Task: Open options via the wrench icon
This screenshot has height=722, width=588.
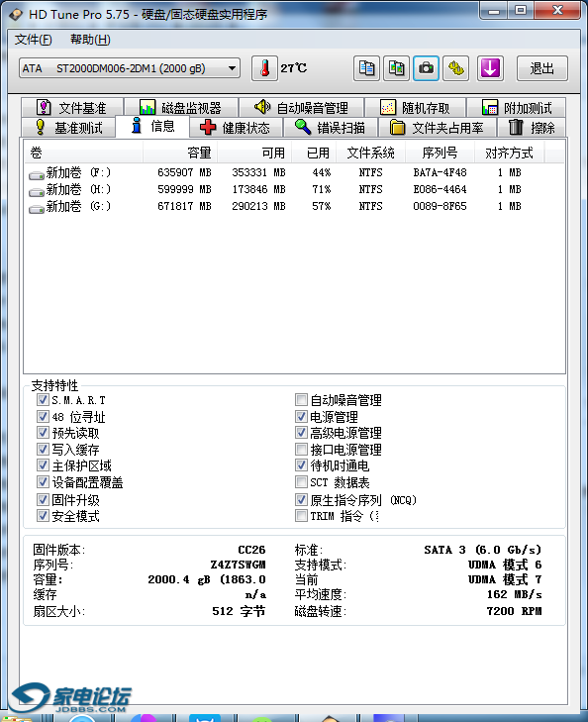Action: click(456, 68)
